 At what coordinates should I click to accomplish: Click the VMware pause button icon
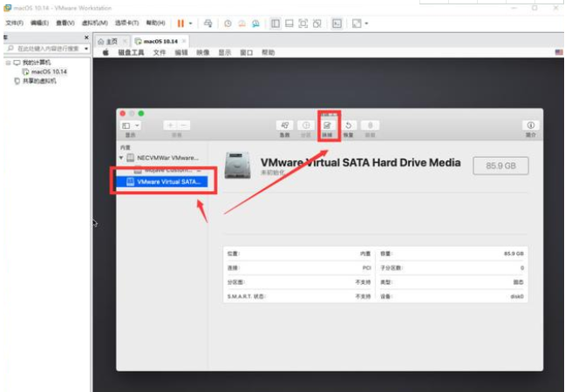[x=180, y=23]
